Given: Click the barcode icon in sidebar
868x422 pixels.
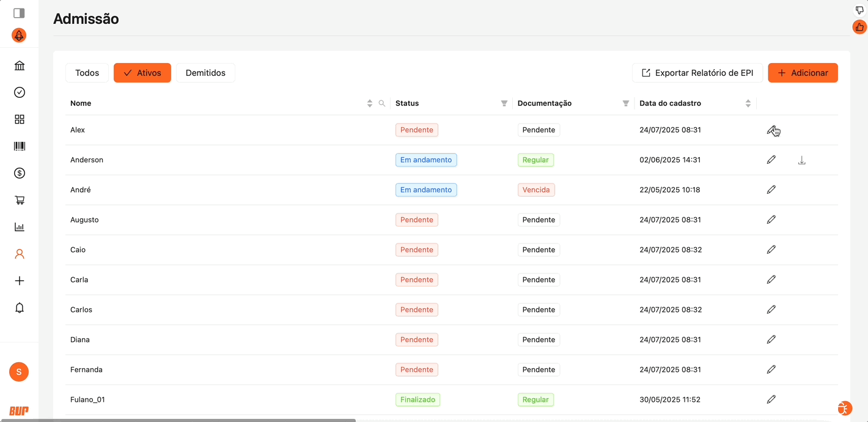Looking at the screenshot, I should pyautogui.click(x=20, y=146).
